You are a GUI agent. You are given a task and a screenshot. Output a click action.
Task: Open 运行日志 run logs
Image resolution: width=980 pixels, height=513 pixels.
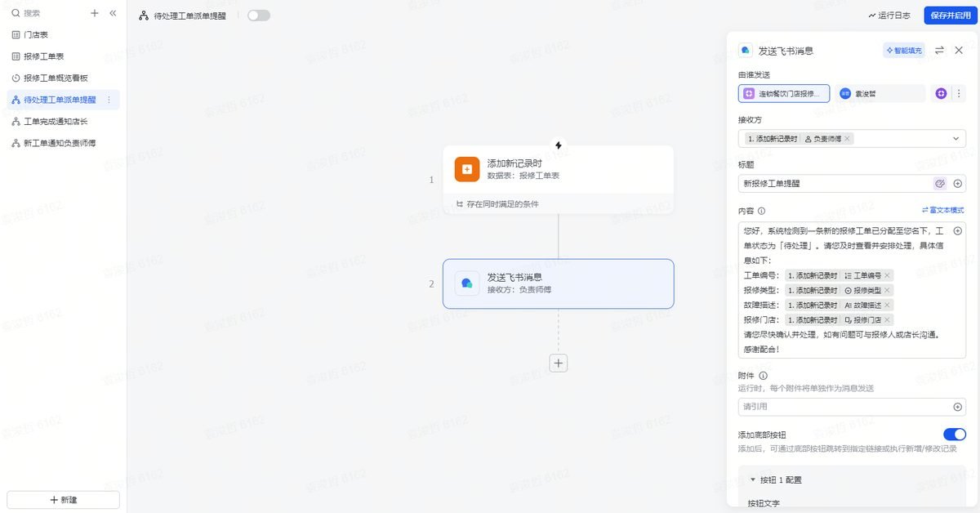tap(889, 16)
